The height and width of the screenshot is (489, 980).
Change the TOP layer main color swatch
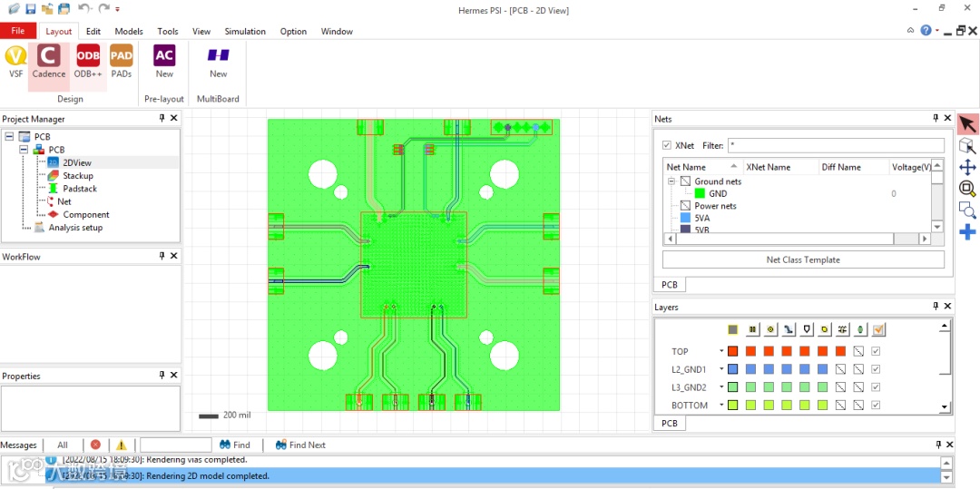[733, 351]
